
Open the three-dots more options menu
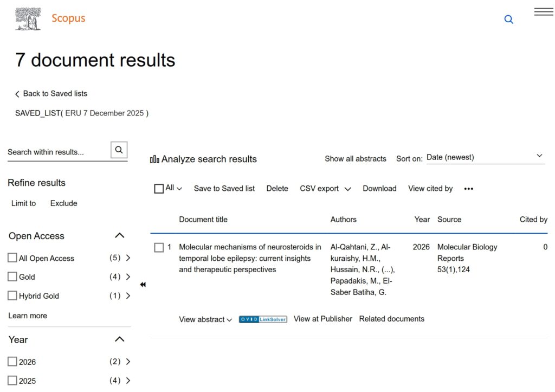point(469,189)
